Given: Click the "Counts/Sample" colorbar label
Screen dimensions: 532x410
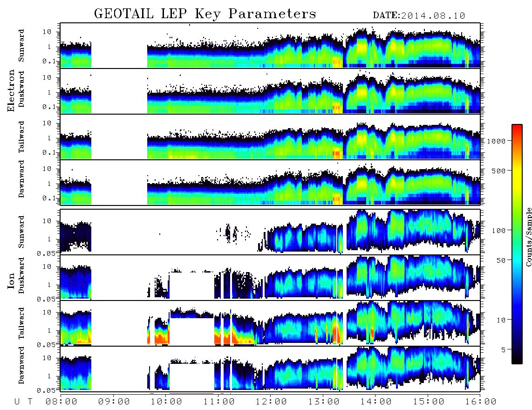Looking at the screenshot, I should click(528, 237).
